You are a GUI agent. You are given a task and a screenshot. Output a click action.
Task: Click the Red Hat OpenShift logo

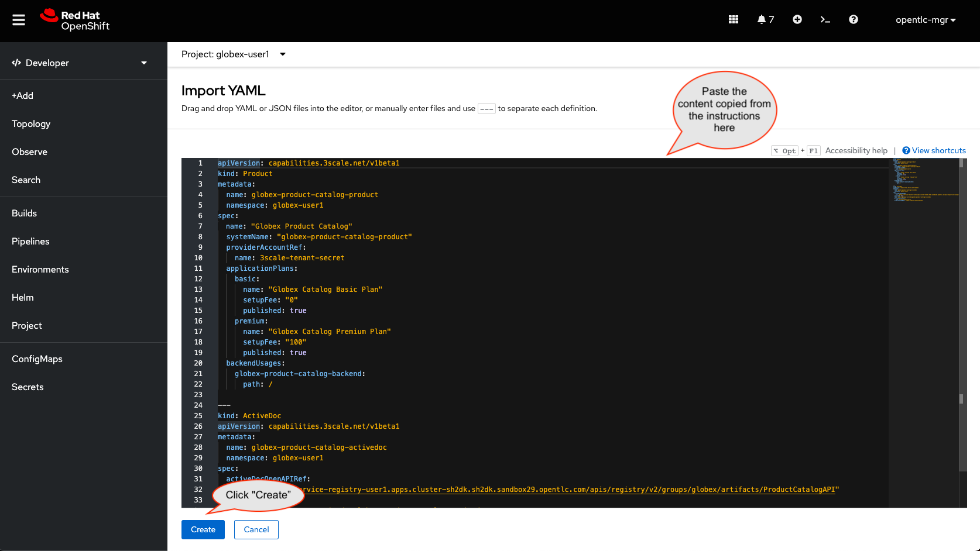pyautogui.click(x=74, y=20)
